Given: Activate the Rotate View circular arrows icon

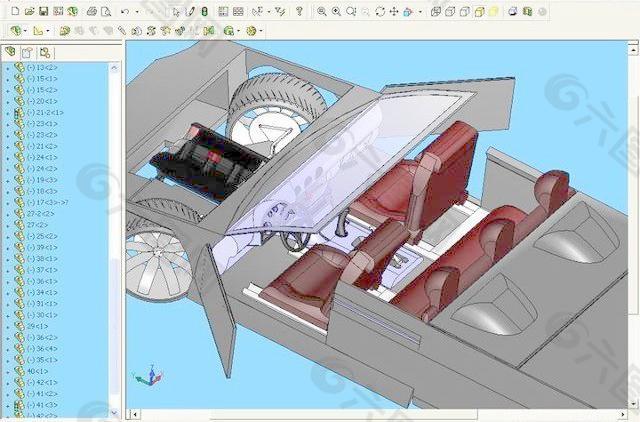Looking at the screenshot, I should click(380, 11).
